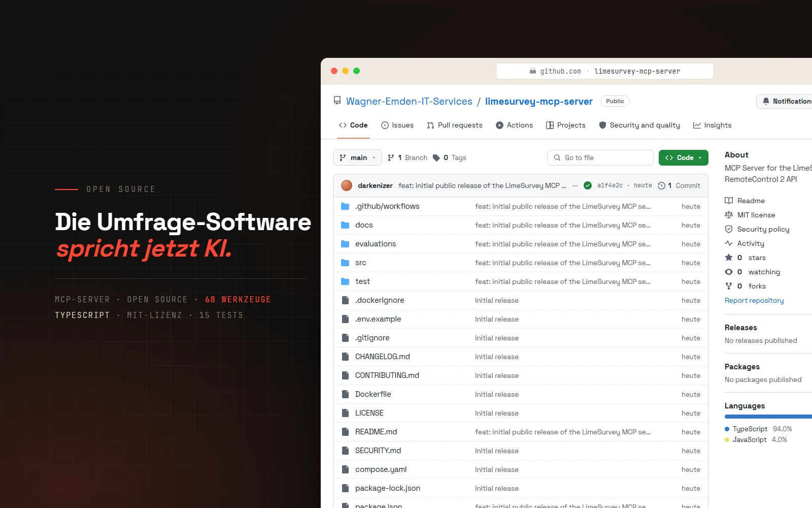
Task: Open the Security policy sidebar link
Action: 763,229
